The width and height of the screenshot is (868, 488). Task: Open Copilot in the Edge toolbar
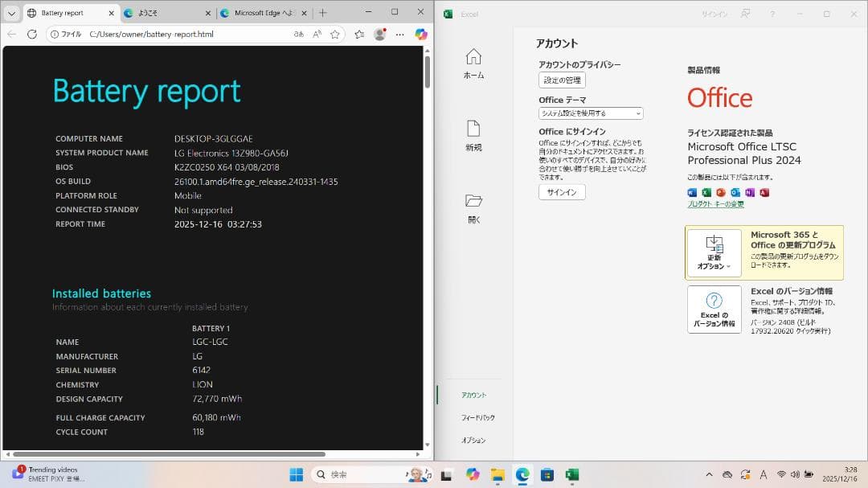(420, 34)
